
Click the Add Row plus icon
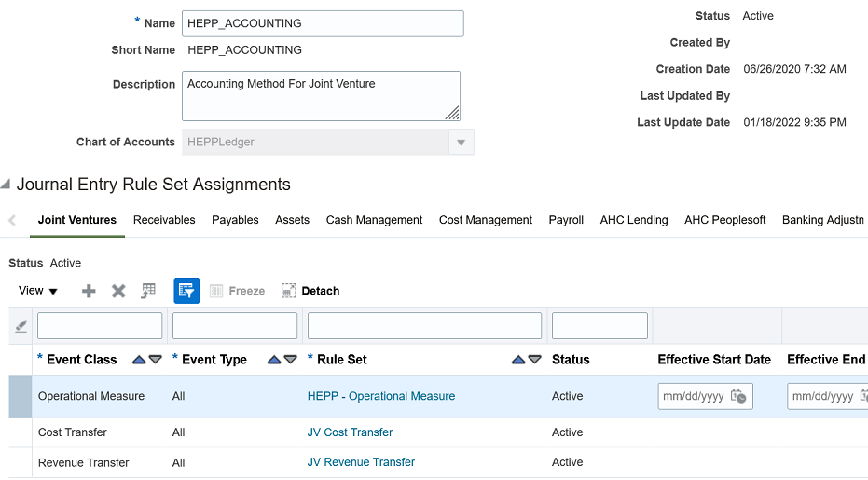89,291
